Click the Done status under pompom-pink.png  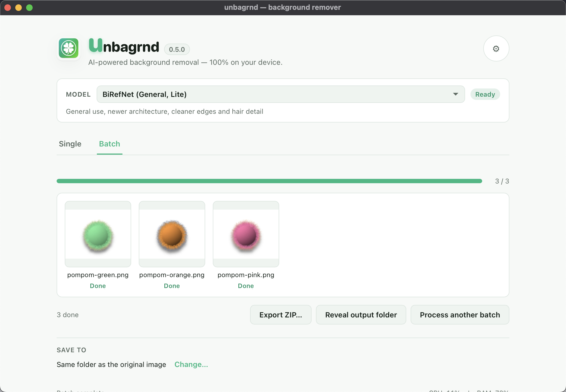click(246, 286)
